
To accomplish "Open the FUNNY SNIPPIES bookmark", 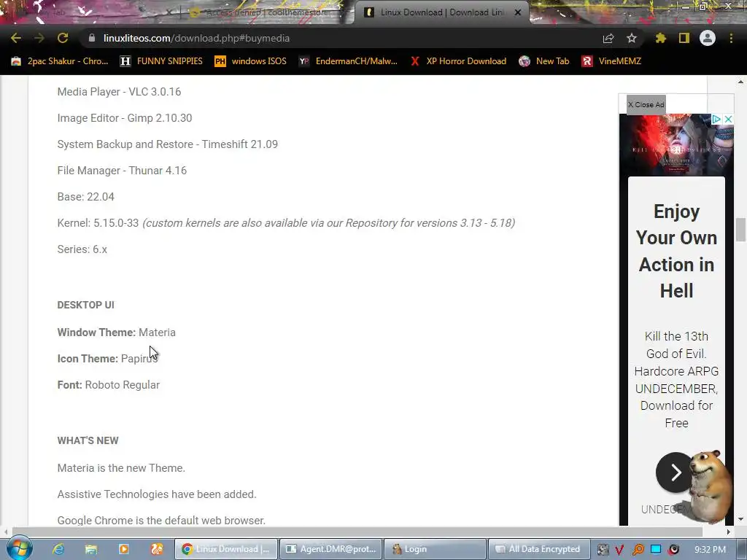I will click(161, 61).
